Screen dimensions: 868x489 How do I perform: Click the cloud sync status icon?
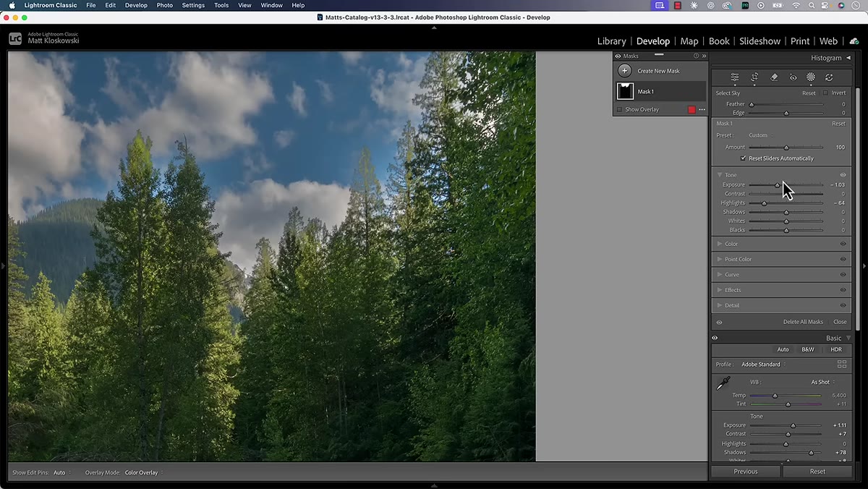[x=854, y=41]
